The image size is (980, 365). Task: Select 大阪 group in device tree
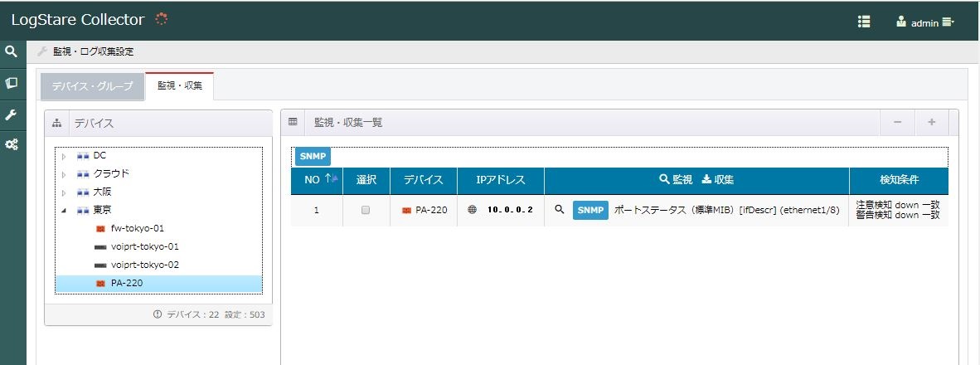pos(103,192)
